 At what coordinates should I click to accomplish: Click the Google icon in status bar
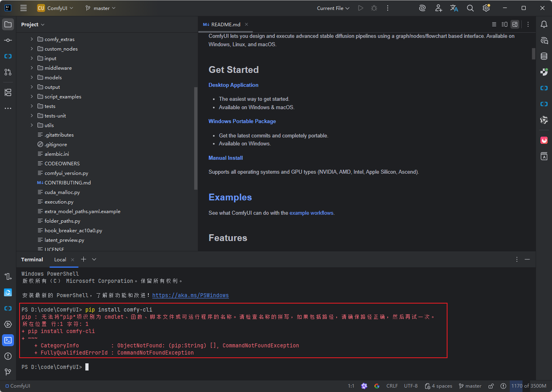377,386
